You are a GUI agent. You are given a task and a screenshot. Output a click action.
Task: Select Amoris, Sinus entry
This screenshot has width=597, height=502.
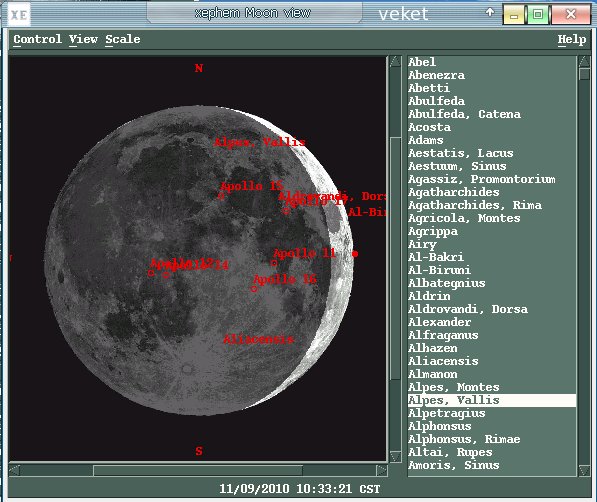click(492, 465)
